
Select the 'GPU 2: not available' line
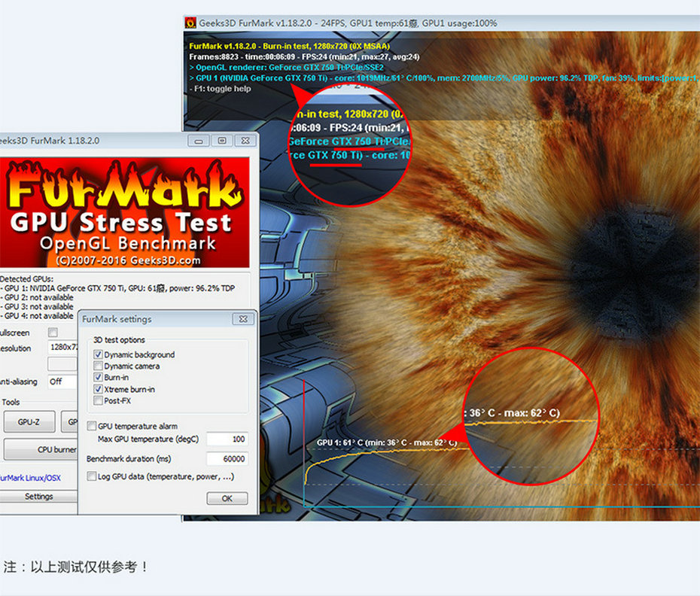[x=37, y=297]
